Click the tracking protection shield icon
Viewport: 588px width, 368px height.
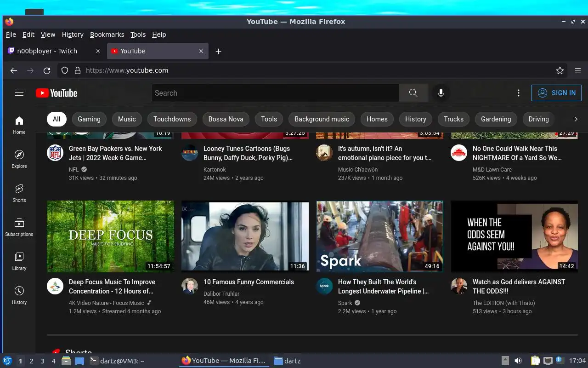point(65,70)
